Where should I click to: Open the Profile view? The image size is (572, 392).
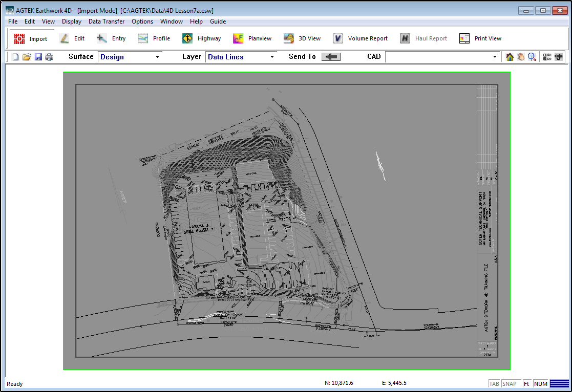(154, 39)
